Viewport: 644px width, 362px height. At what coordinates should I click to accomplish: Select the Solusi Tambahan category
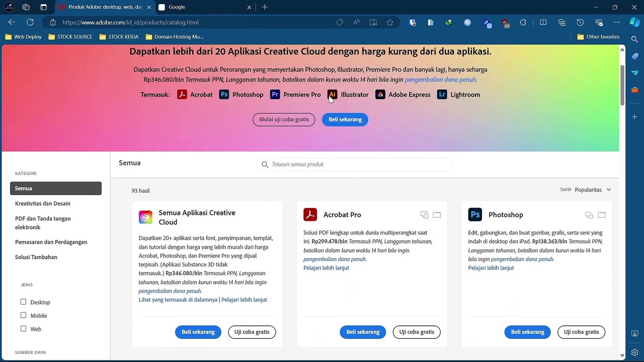(x=36, y=257)
